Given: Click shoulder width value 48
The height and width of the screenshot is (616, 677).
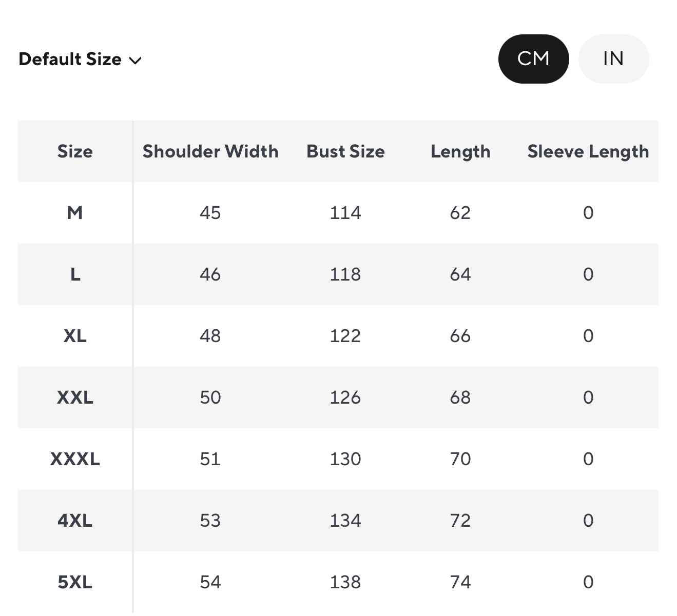Looking at the screenshot, I should click(x=210, y=336).
